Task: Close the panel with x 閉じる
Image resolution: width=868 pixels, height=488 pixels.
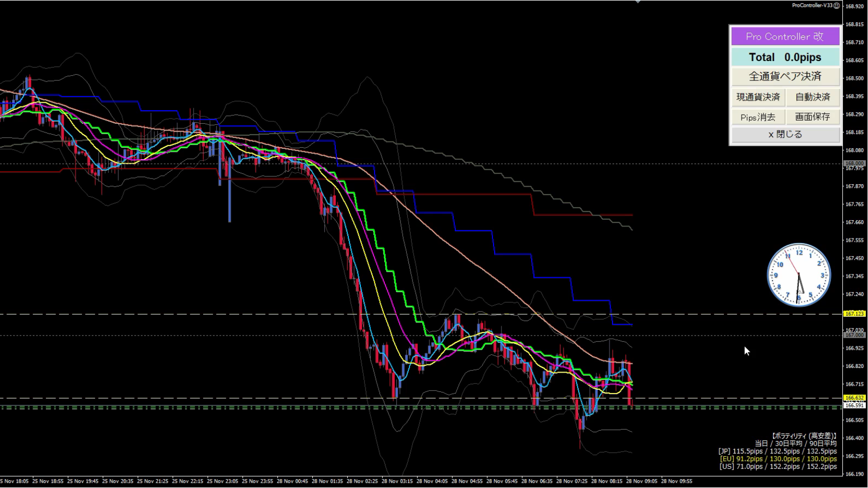Action: point(785,134)
